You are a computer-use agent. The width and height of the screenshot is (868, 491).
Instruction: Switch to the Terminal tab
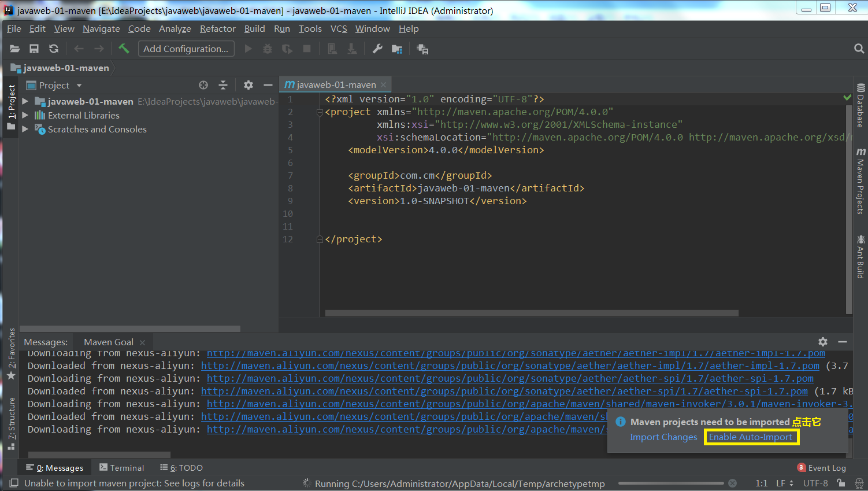point(121,468)
